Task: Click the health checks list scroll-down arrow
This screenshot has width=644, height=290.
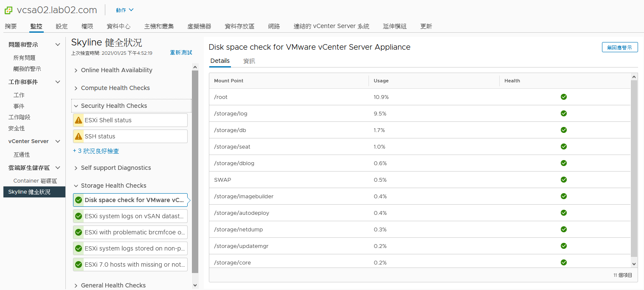Action: (195, 285)
